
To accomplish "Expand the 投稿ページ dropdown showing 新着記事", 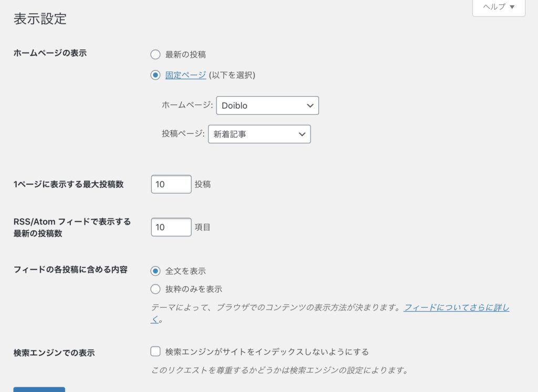I will coord(260,134).
